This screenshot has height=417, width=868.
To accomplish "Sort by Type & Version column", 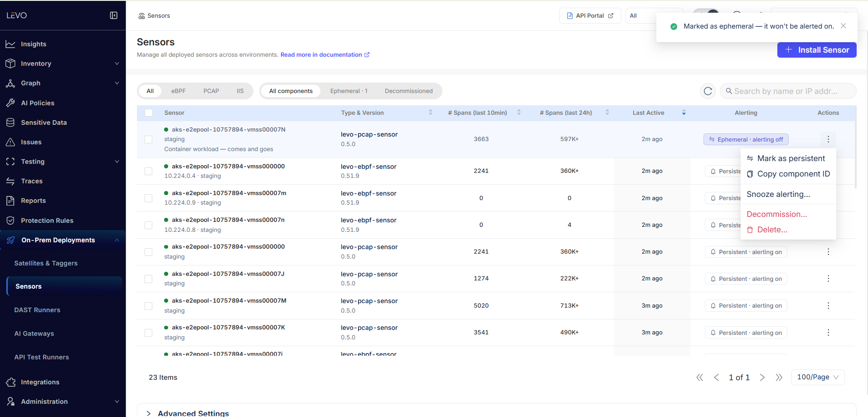I will pos(431,113).
